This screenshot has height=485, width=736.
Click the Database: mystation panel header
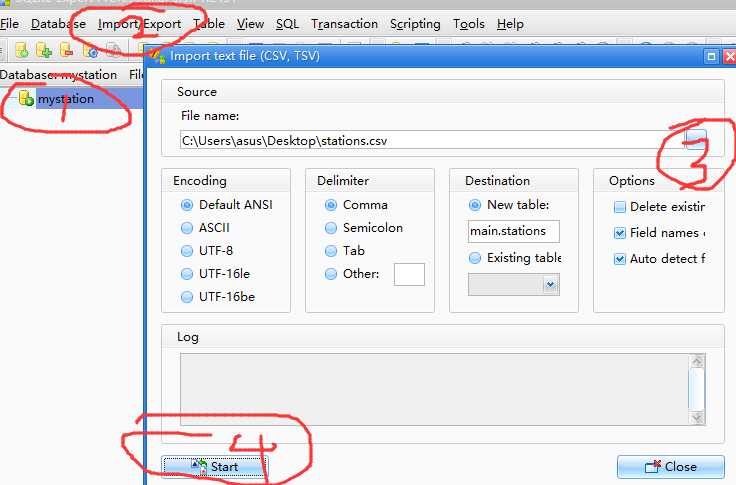59,74
